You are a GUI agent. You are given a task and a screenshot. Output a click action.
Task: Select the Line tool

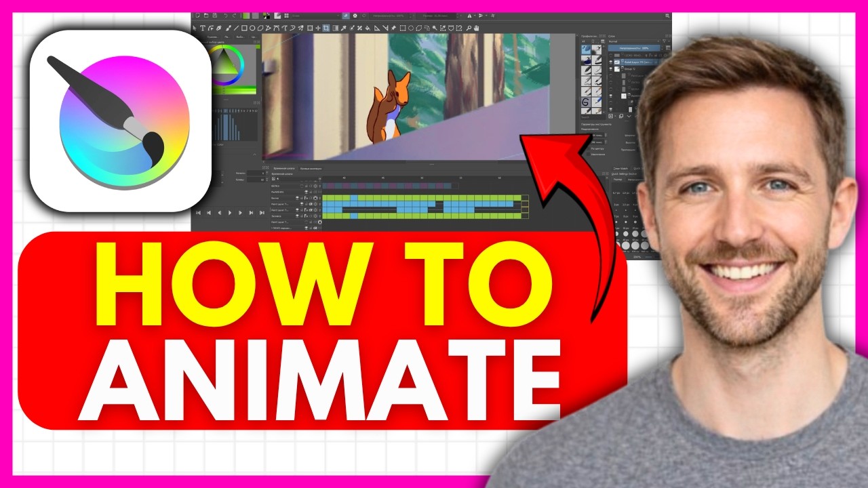pyautogui.click(x=236, y=28)
